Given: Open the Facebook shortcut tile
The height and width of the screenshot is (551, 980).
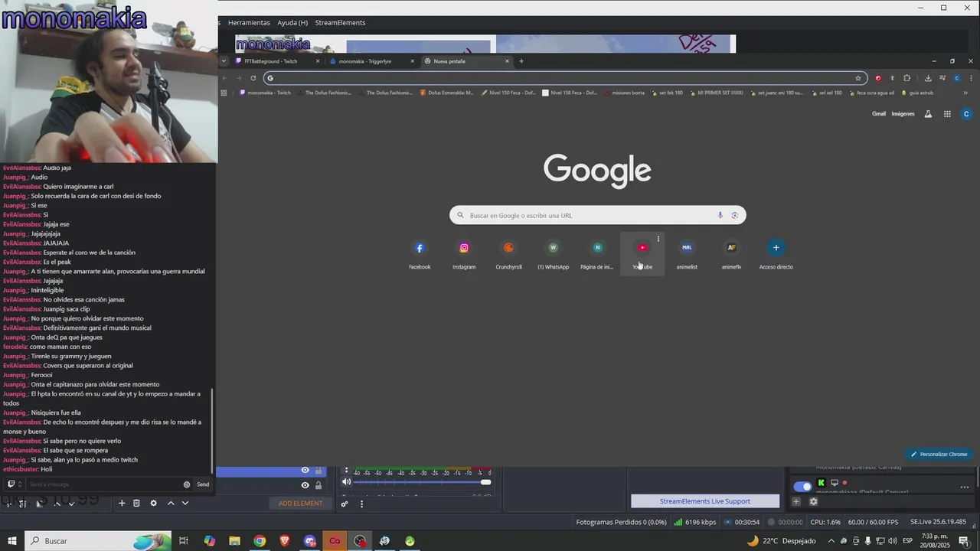Looking at the screenshot, I should point(420,254).
